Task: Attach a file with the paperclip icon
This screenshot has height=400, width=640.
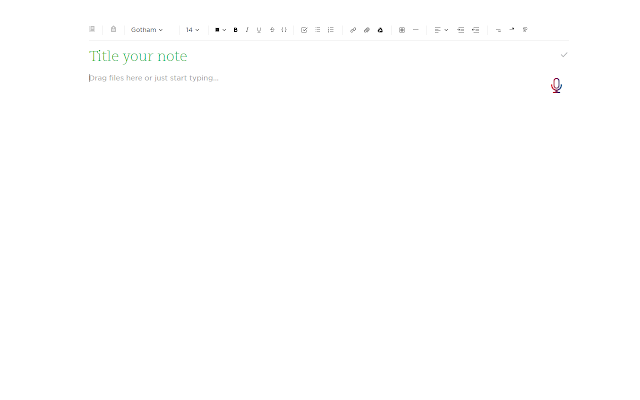Action: [367, 30]
